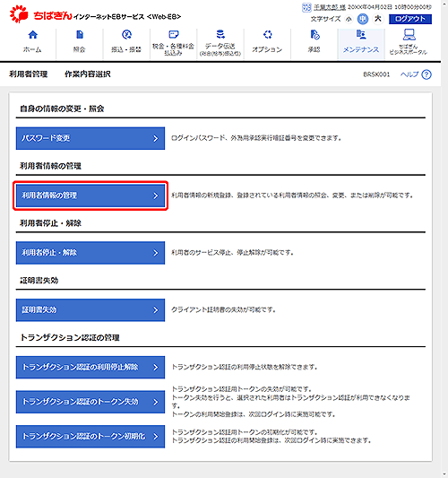Viewport: 448px width, 478px height.
Task: Open the オプション options icon
Action: (x=267, y=35)
